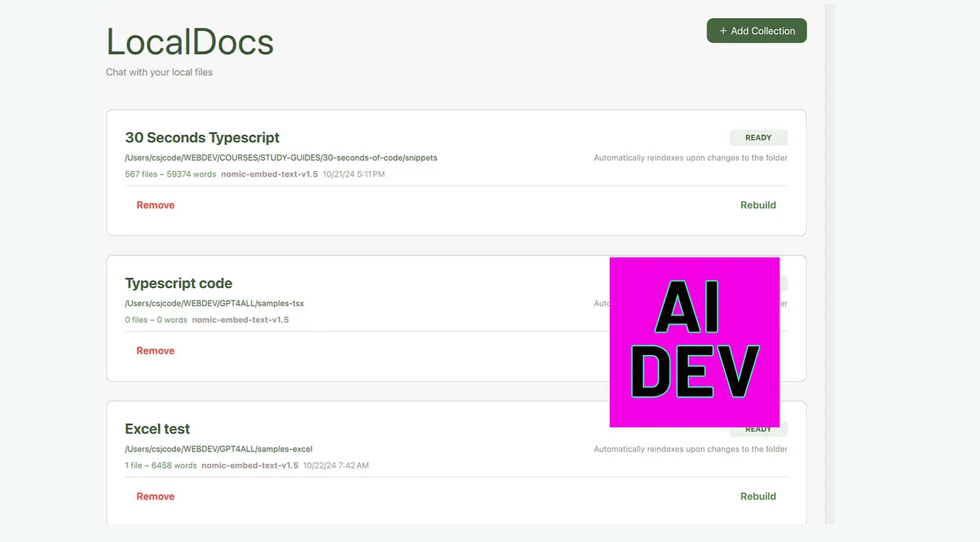Click the snippets folder path under 30 Seconds Typescript
980x542 pixels.
[281, 157]
